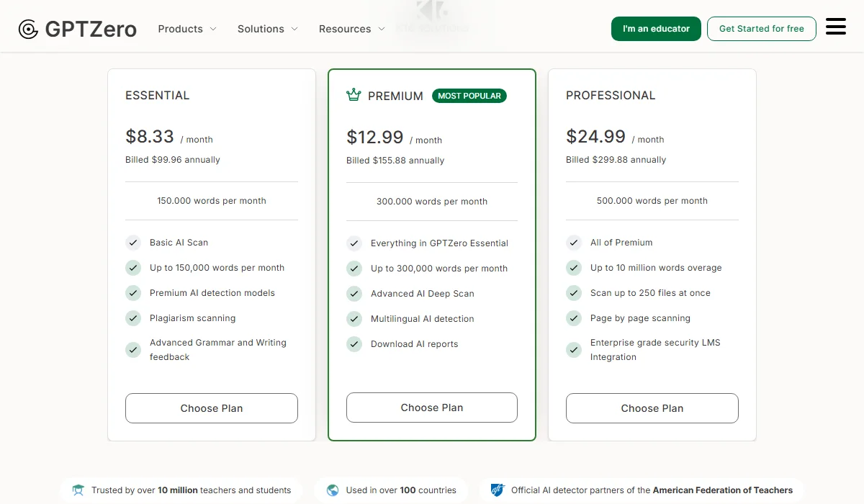This screenshot has height=504, width=864.
Task: Click the checkmark beside Page by page scanning
Action: [x=574, y=318]
